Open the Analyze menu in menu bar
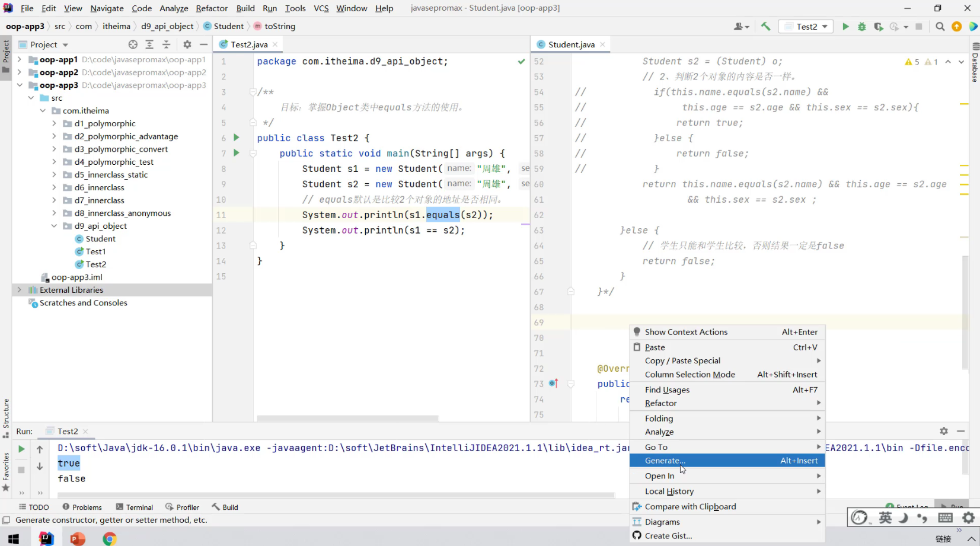The image size is (980, 546). click(x=174, y=8)
